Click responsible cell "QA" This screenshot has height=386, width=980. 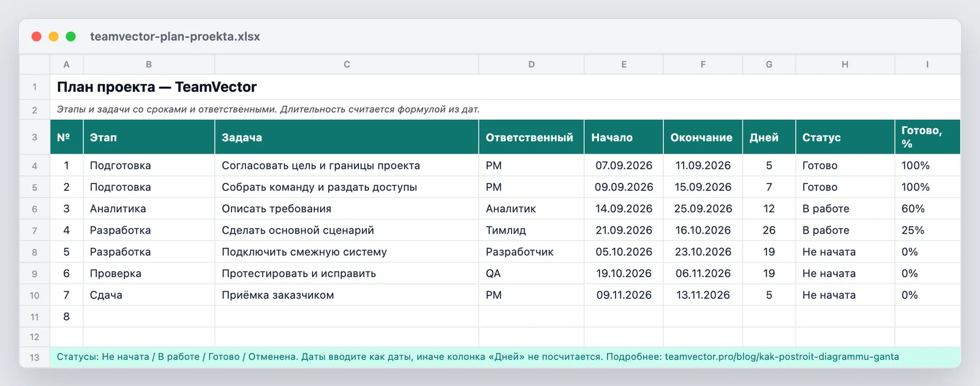[x=531, y=273]
